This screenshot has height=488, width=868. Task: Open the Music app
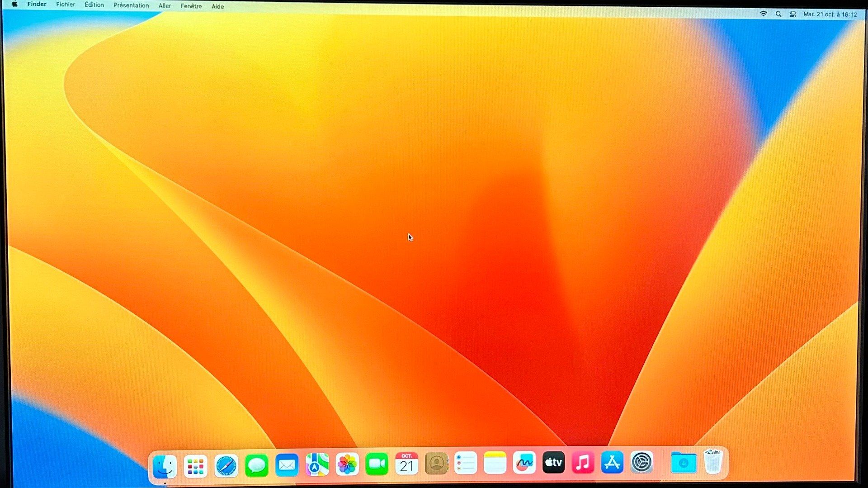pyautogui.click(x=583, y=463)
